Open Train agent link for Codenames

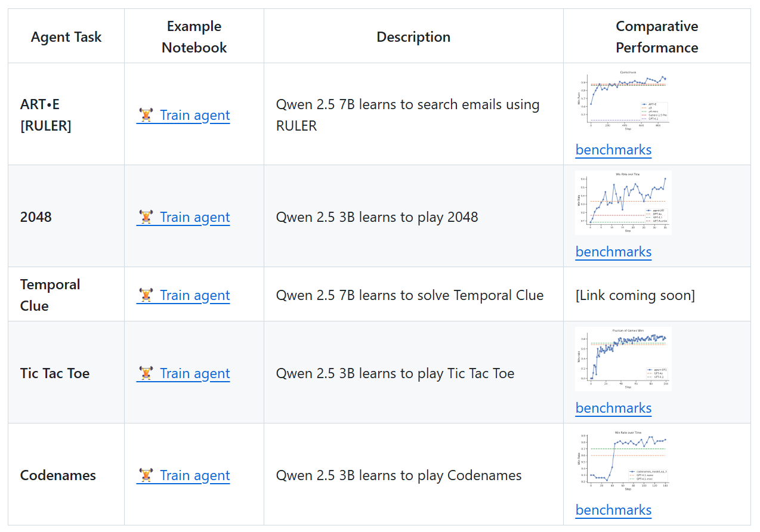pos(194,475)
